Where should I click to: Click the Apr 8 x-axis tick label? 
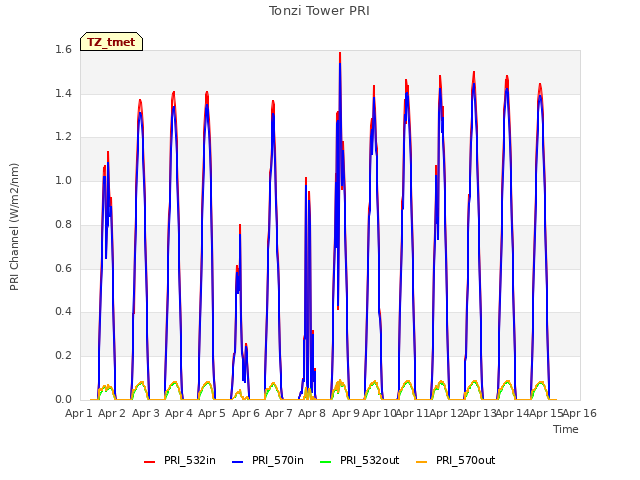(x=312, y=413)
